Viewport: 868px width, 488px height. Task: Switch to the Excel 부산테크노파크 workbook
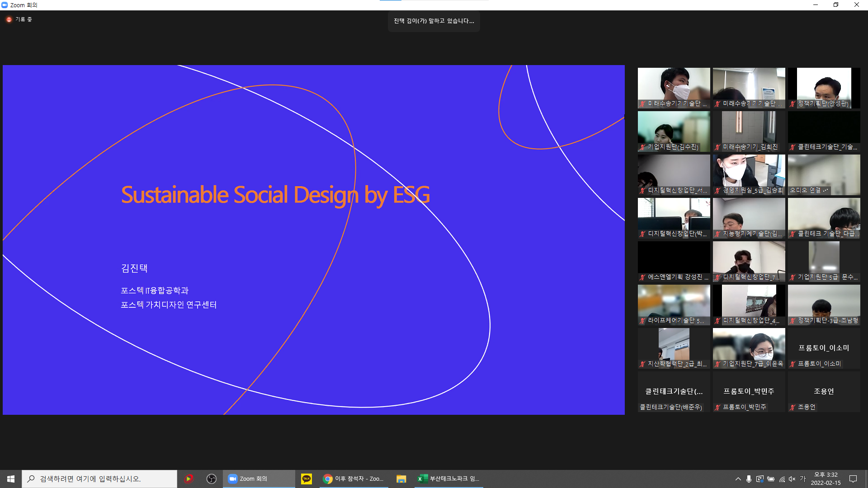[x=448, y=479]
